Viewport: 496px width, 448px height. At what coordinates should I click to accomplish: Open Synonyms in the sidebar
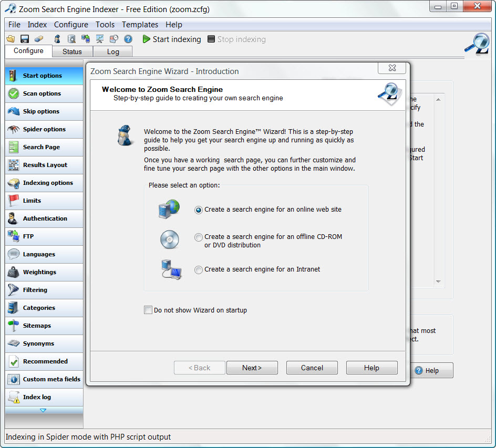click(x=44, y=343)
